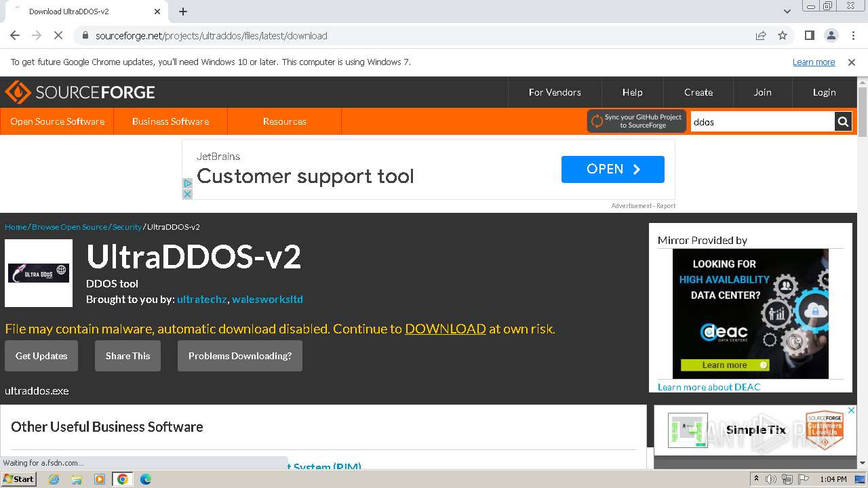
Task: Click the taskbar clock showing 1:04 PM
Action: pyautogui.click(x=833, y=479)
